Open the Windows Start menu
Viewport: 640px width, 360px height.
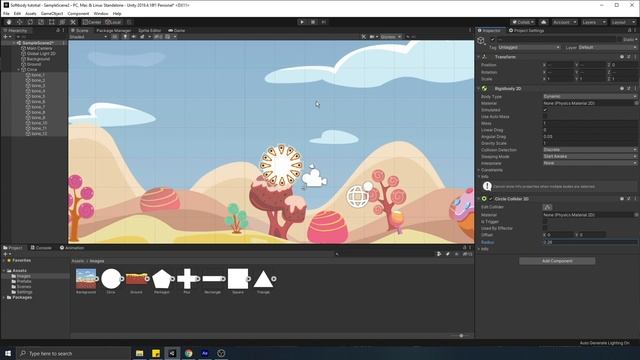[x=8, y=353]
